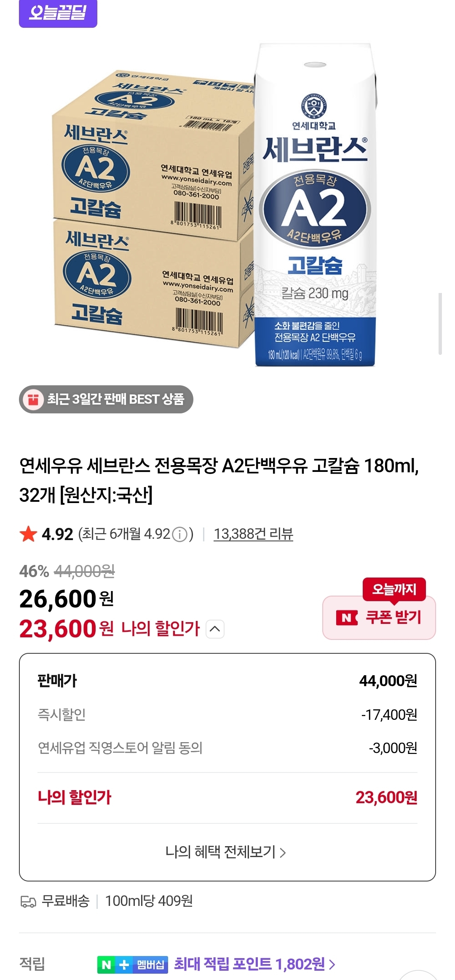
Task: Tap the 오늘끝딜 badge
Action: pyautogui.click(x=58, y=13)
